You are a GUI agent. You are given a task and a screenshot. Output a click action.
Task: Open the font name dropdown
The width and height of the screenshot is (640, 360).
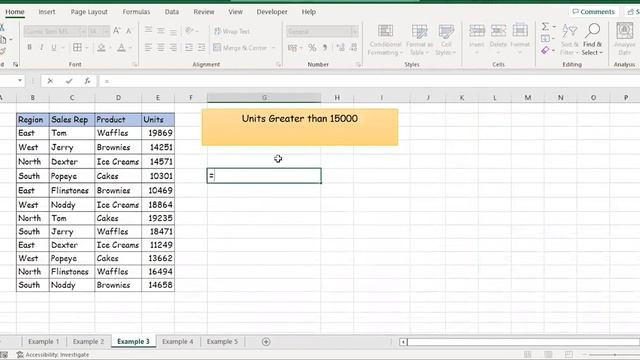coord(83,31)
